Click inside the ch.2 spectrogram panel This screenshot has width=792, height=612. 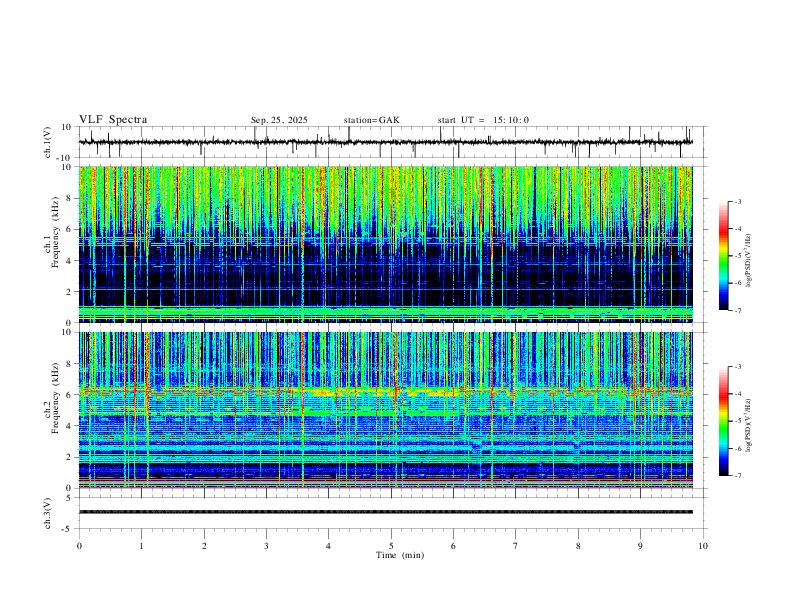tap(385, 410)
